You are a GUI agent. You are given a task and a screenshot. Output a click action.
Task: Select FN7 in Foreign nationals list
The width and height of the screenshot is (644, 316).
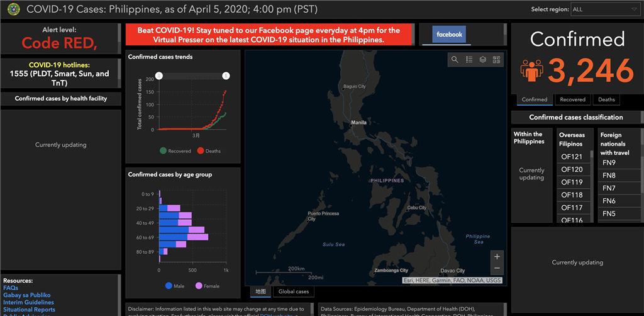pos(618,189)
